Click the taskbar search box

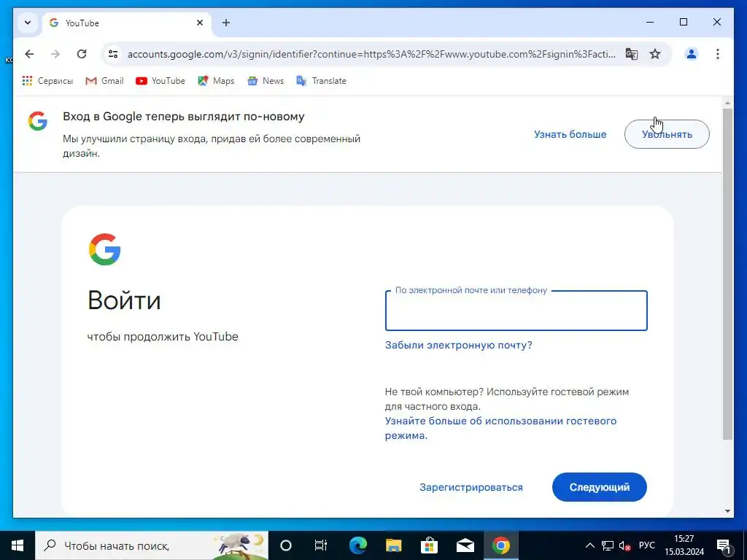coord(152,545)
